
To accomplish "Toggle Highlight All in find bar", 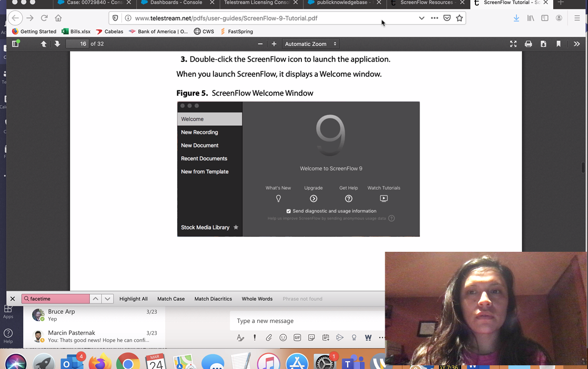I will (134, 299).
